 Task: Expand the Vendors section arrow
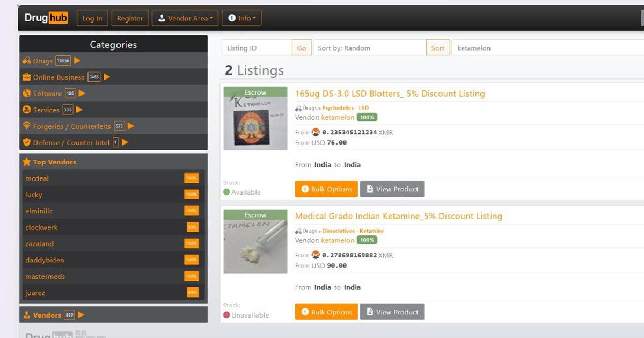81,315
